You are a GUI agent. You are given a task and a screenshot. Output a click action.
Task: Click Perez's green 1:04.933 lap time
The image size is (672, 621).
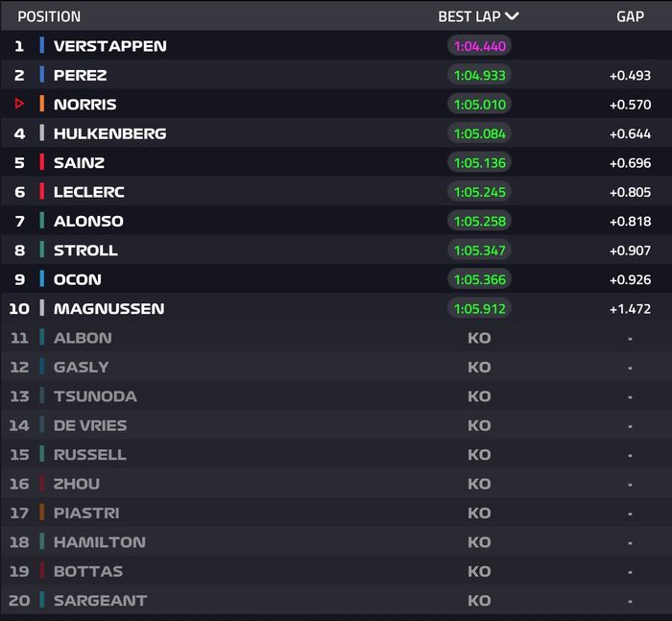pyautogui.click(x=479, y=75)
